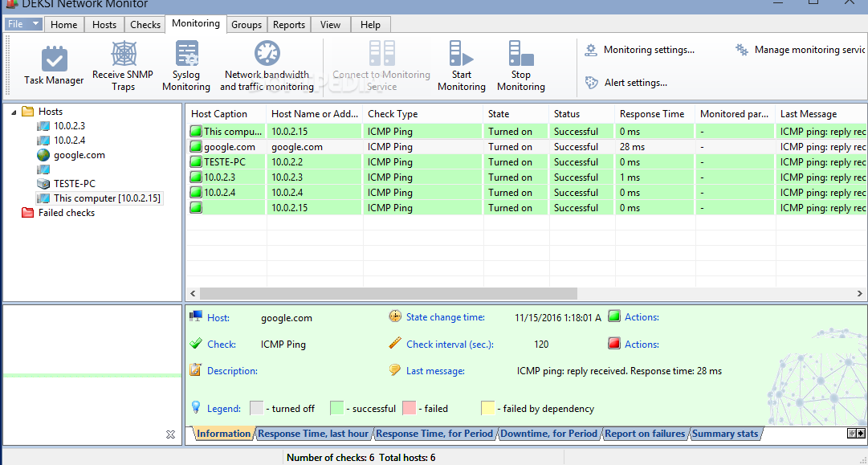Click the Host label link
Viewport: 868px width, 465px height.
point(218,318)
